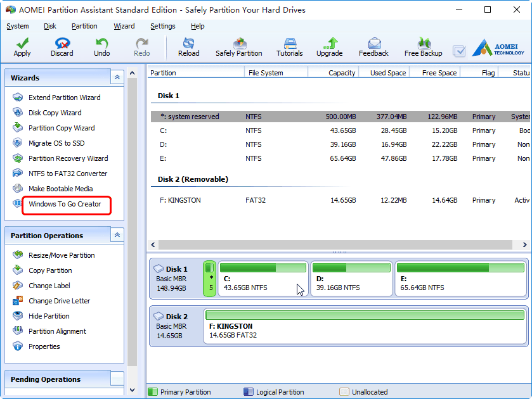Open the System menu
532x399 pixels.
tap(18, 26)
